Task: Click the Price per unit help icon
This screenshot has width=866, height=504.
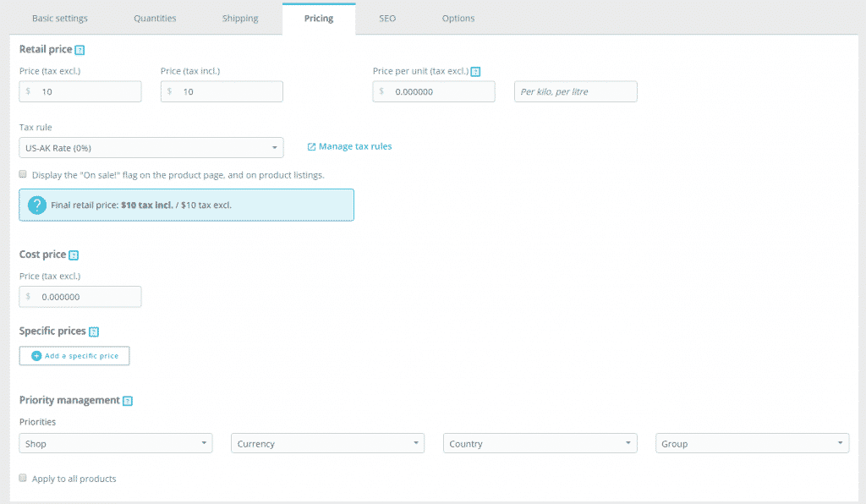Action: (x=475, y=71)
